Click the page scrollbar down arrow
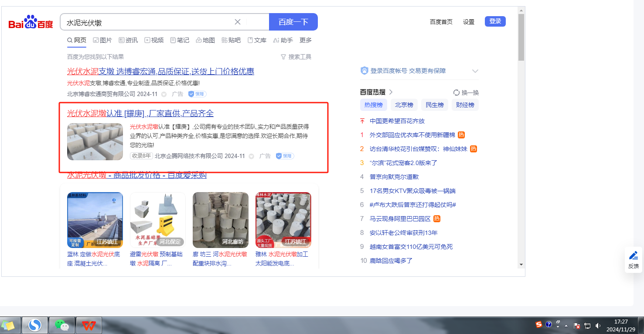644x334 pixels. click(x=521, y=264)
